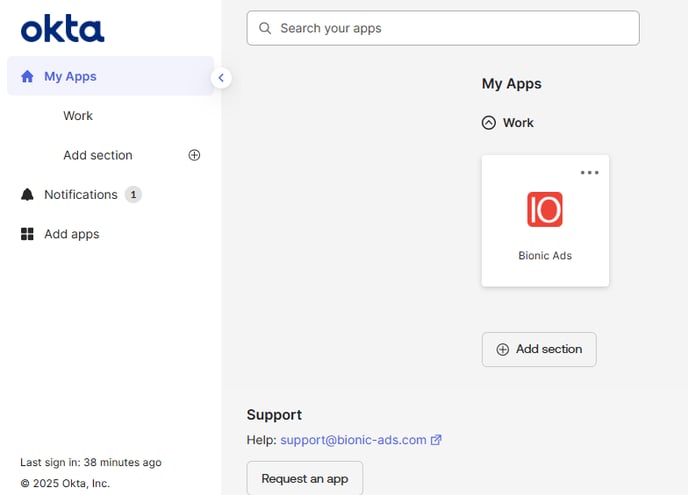Image resolution: width=688 pixels, height=495 pixels.
Task: Open the Bionic Ads app options menu
Action: (x=589, y=172)
